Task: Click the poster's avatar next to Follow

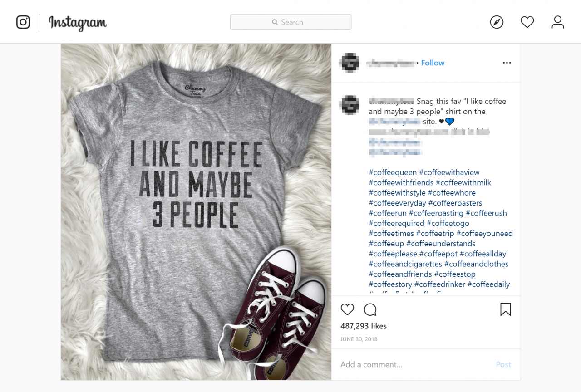Action: pyautogui.click(x=349, y=63)
